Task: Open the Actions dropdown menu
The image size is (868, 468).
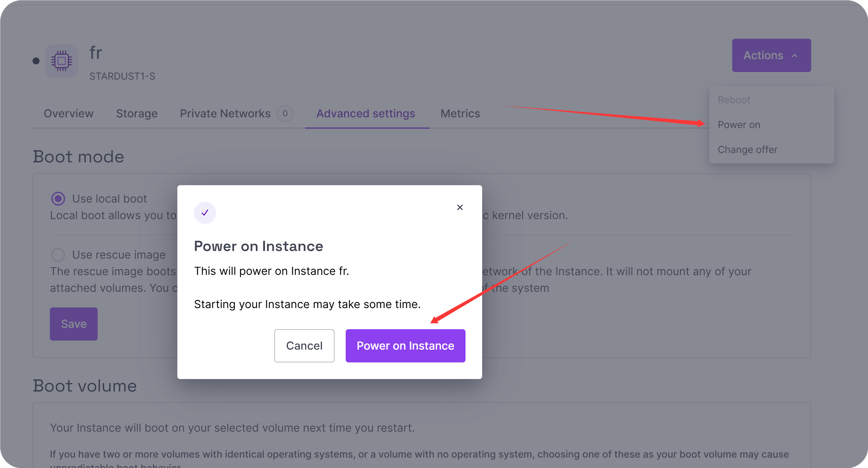Action: point(771,55)
